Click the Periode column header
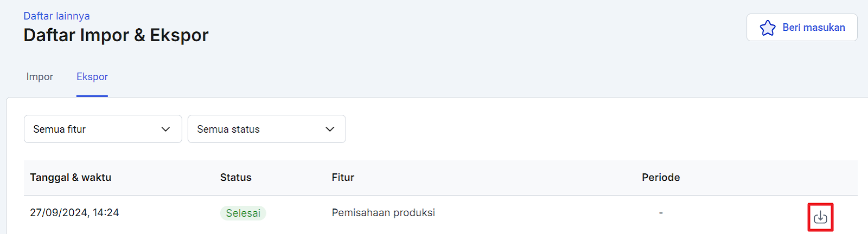Screen dimensions: 868x234 tap(661, 178)
